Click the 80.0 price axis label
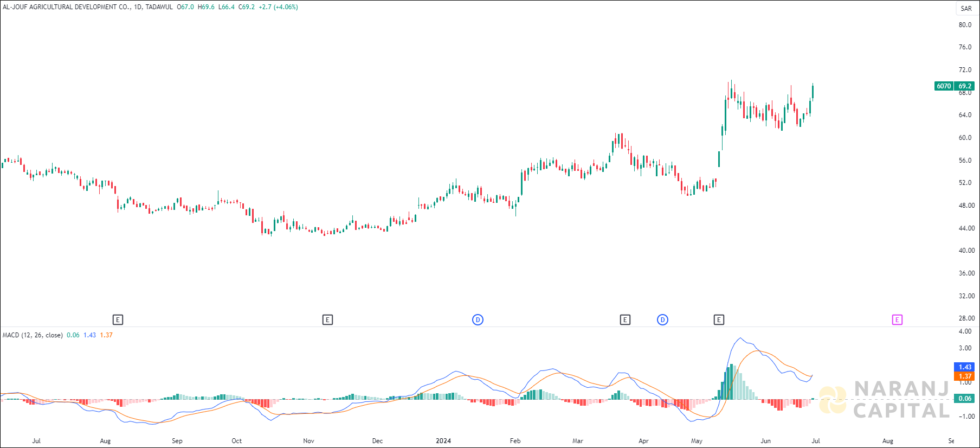980x448 pixels. coord(965,25)
